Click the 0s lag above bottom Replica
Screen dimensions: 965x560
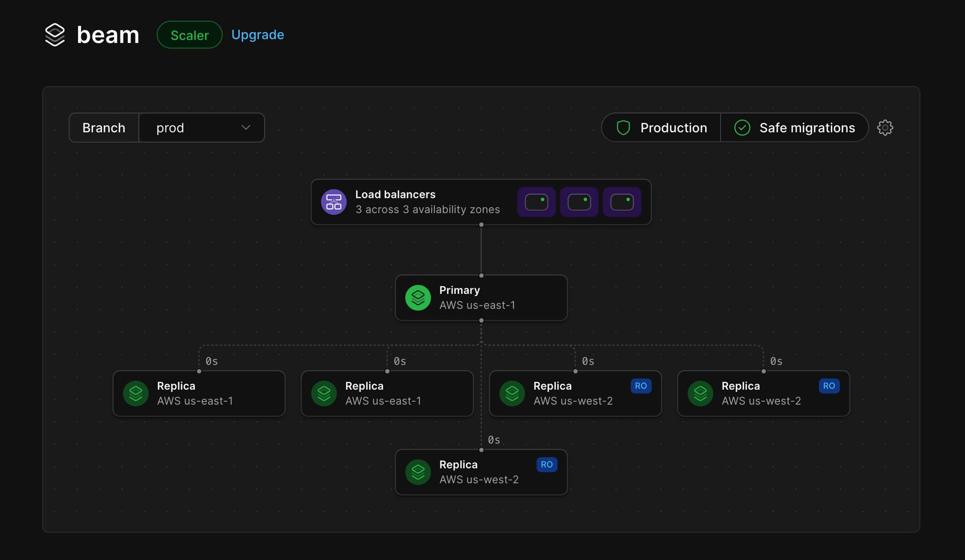pos(494,440)
